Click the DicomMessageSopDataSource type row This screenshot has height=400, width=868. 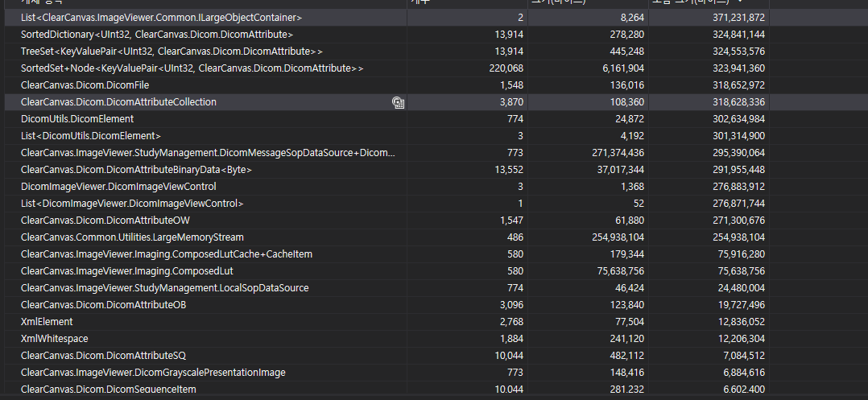pyautogui.click(x=209, y=153)
